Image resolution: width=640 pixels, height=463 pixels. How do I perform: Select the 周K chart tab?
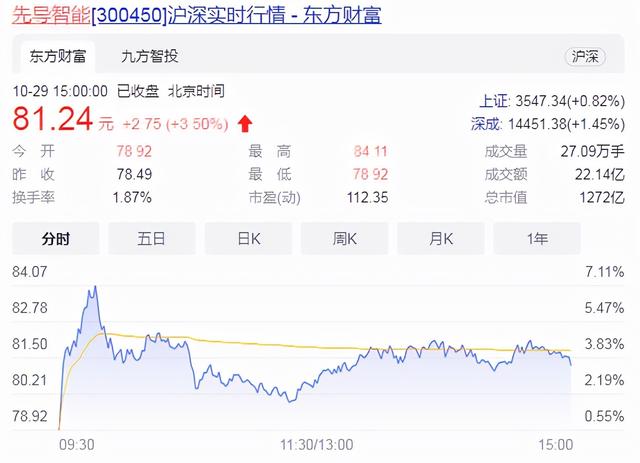(344, 238)
